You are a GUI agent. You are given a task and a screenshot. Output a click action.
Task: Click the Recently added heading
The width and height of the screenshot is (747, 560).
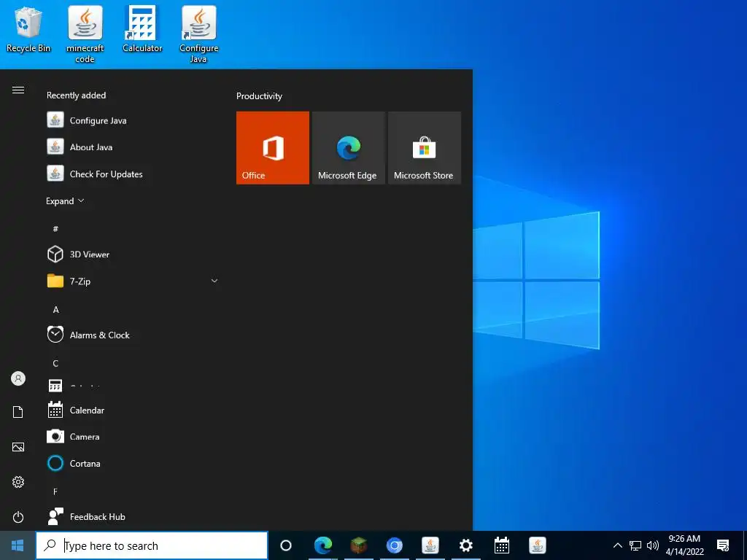pyautogui.click(x=76, y=96)
